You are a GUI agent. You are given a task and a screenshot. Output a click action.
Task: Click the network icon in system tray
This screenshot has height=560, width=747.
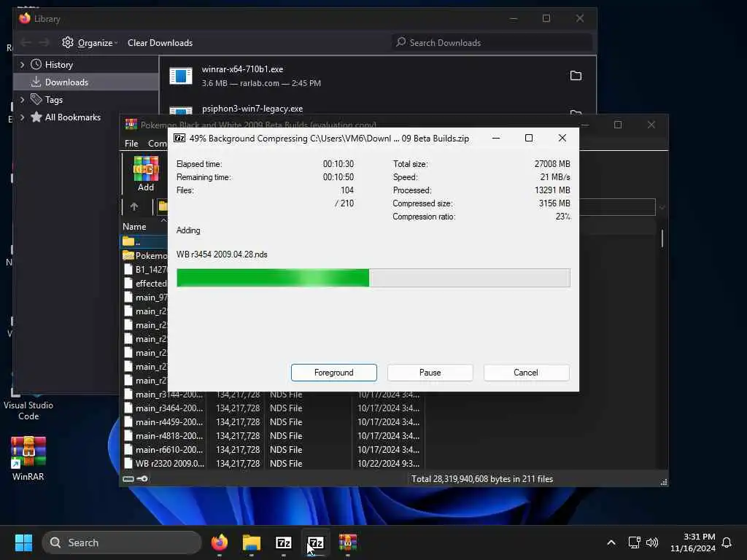pyautogui.click(x=634, y=542)
